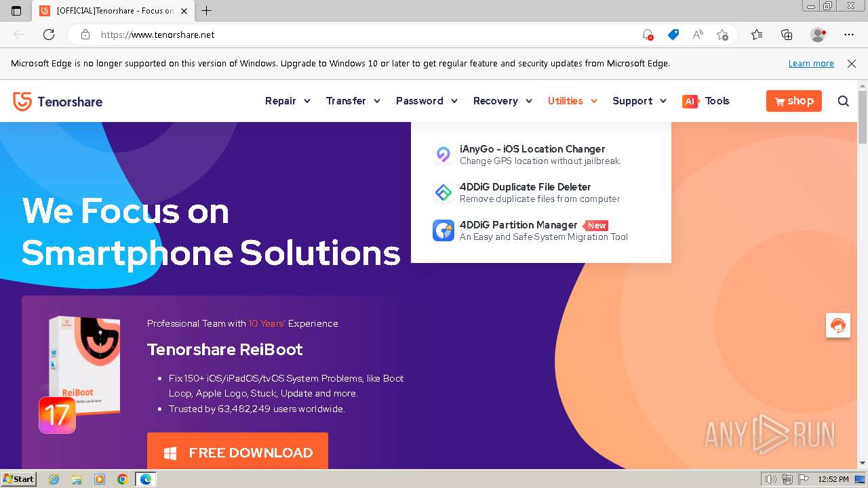Screen dimensions: 868x488
Task: Open the live chat support widget
Action: point(838,325)
